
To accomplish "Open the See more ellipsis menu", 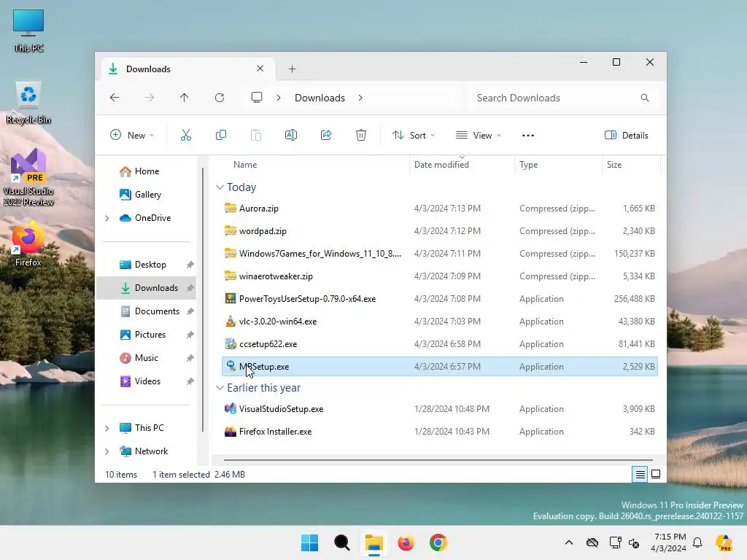I will click(x=528, y=135).
